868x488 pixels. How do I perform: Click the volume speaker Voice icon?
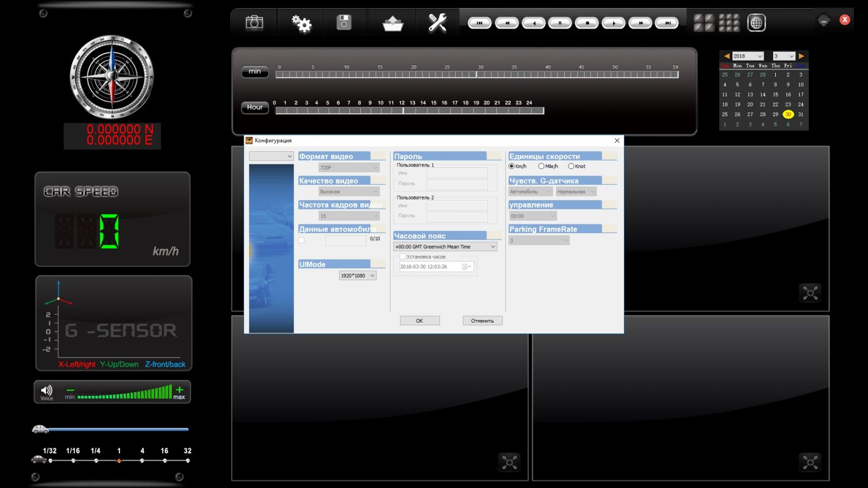(47, 390)
